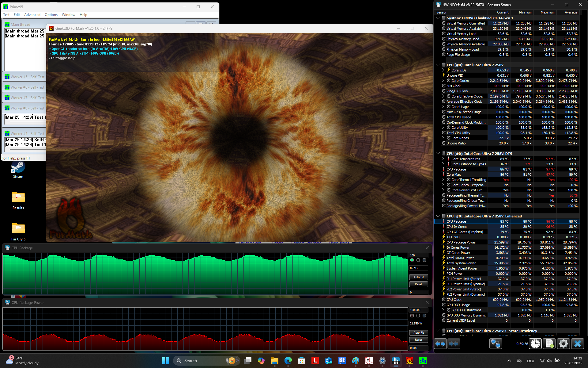Collapse the CPU Enhanced sensor group
This screenshot has height=368, width=588.
coord(438,216)
